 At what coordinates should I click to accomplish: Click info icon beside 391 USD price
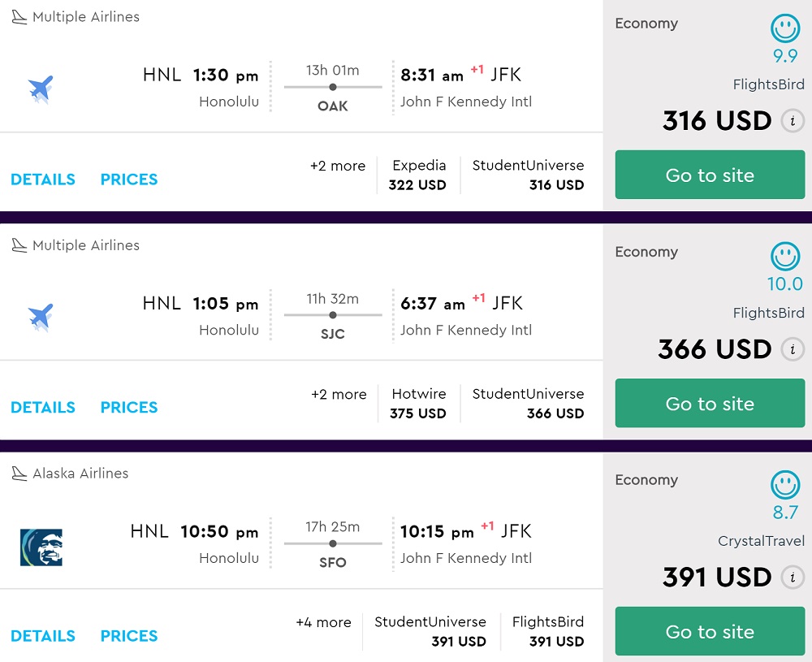(x=793, y=578)
